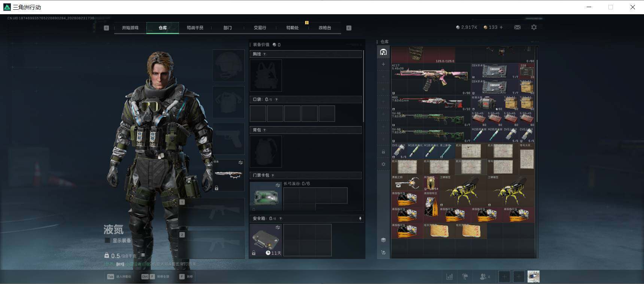644x284 pixels.
Task: Switch to the 开始游戏 tab
Action: (130, 28)
